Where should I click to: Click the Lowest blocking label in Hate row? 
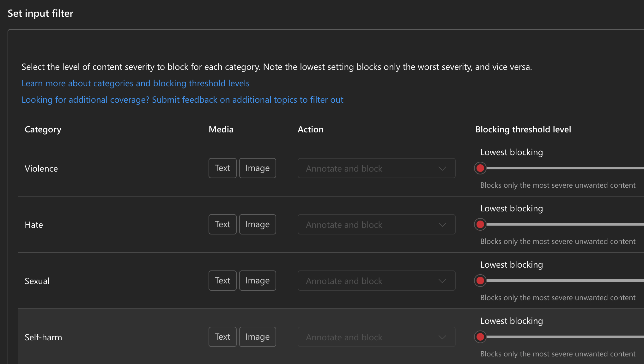pyautogui.click(x=512, y=209)
